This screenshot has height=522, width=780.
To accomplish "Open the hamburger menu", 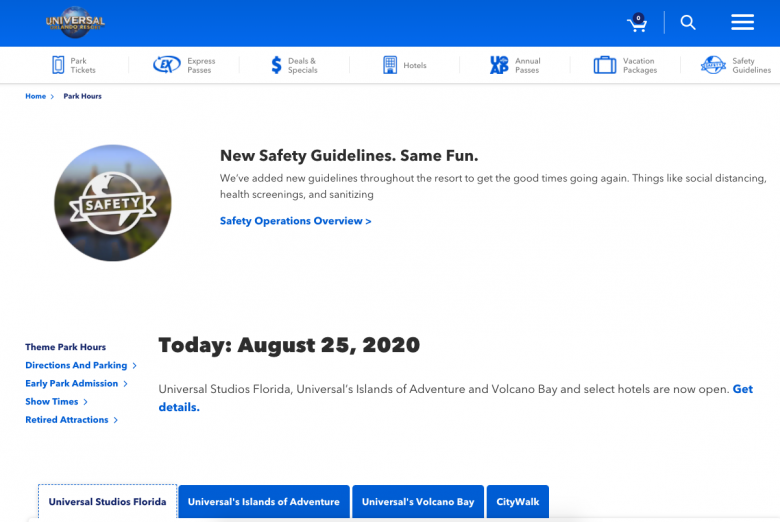I will 742,22.
